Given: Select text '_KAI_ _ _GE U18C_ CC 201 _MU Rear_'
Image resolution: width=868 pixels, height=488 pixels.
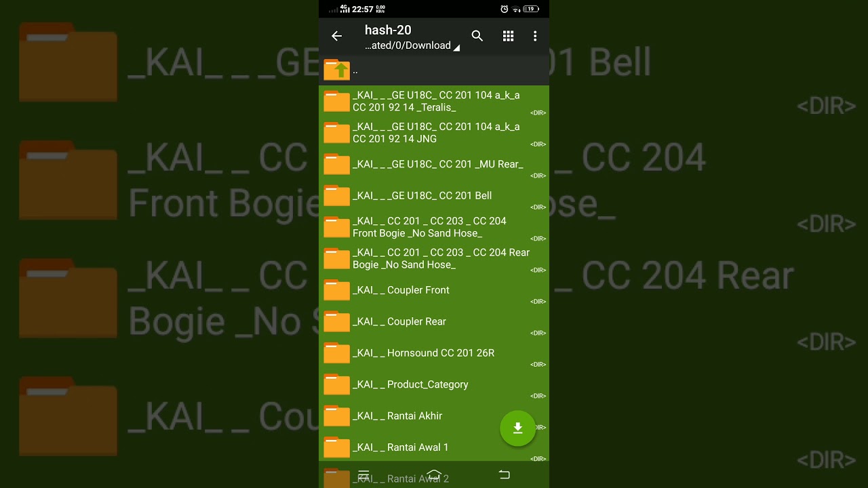Looking at the screenshot, I should point(438,164).
